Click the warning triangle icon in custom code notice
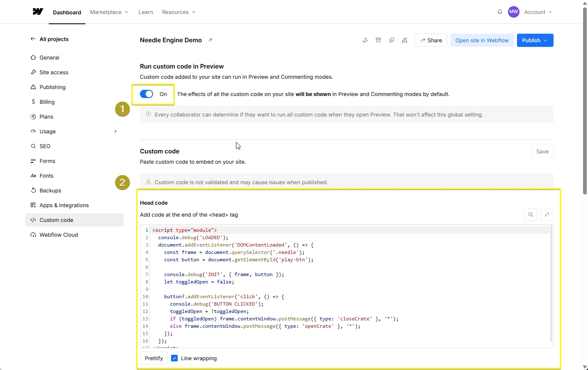588x370 pixels. (148, 182)
